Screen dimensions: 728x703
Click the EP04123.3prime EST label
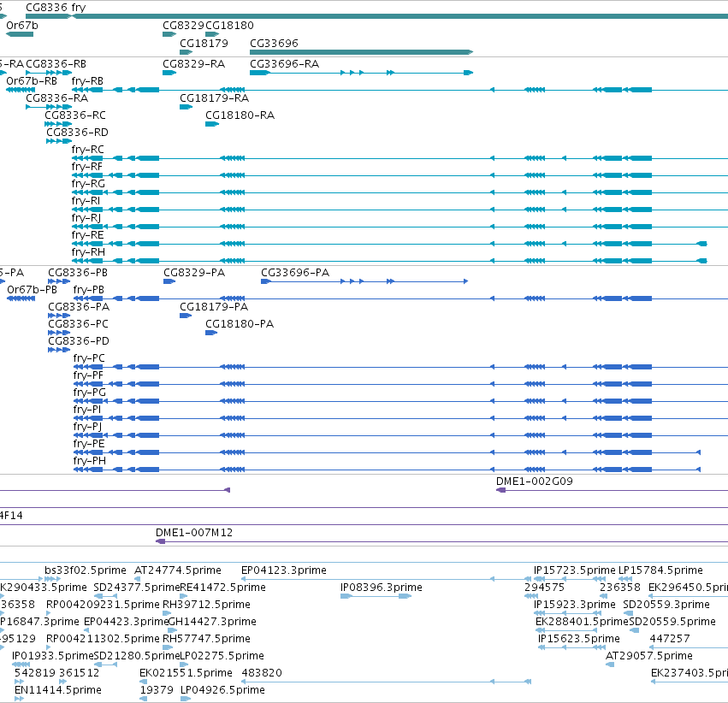click(284, 570)
